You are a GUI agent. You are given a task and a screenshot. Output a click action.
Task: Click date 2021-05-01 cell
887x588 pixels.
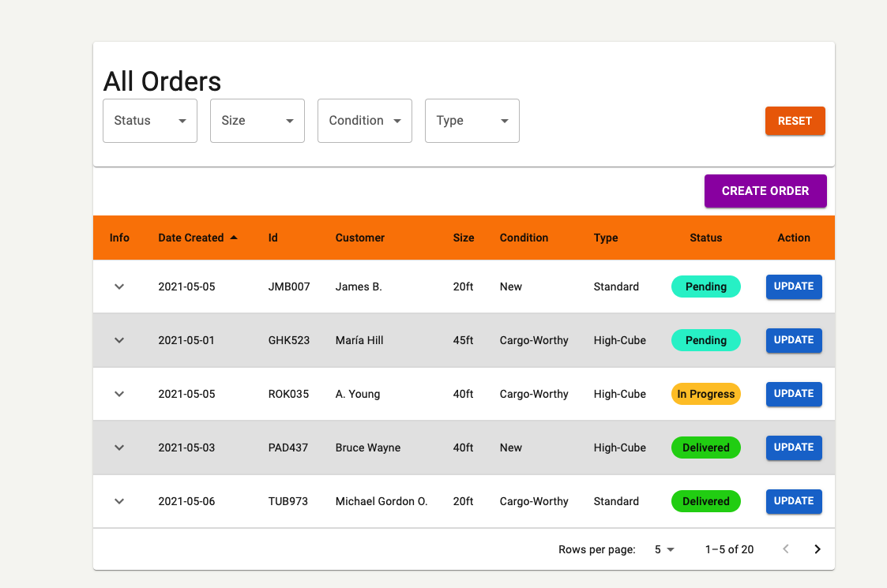pyautogui.click(x=186, y=340)
